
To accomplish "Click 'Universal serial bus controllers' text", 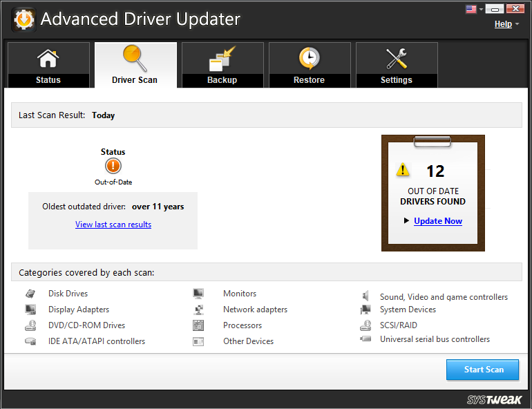I will (x=435, y=339).
